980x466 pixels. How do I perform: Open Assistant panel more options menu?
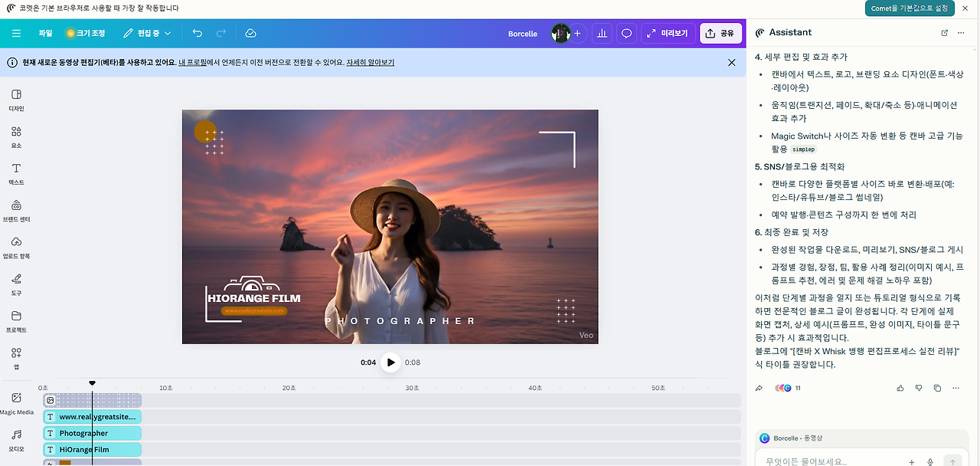tap(962, 33)
